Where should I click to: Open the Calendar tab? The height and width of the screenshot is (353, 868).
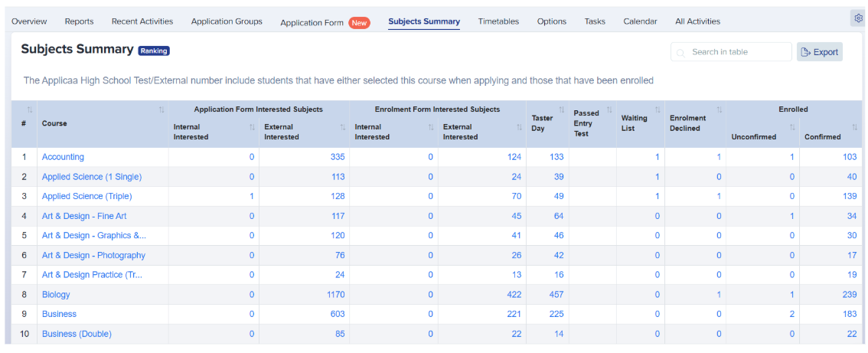[x=640, y=21]
